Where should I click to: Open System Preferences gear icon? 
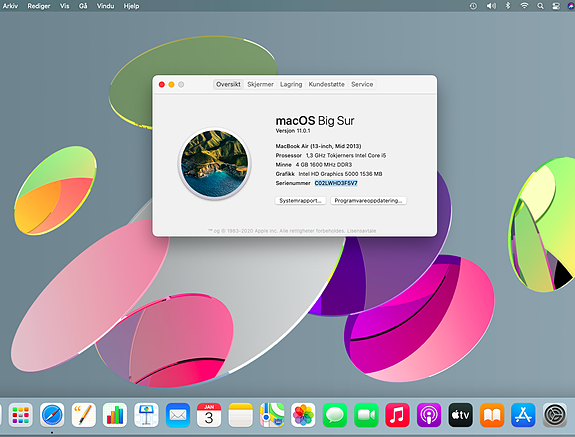tap(554, 415)
